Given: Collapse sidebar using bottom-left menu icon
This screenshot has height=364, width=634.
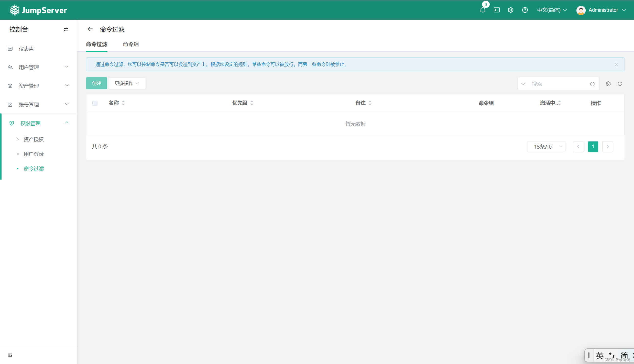Looking at the screenshot, I should pos(10,355).
